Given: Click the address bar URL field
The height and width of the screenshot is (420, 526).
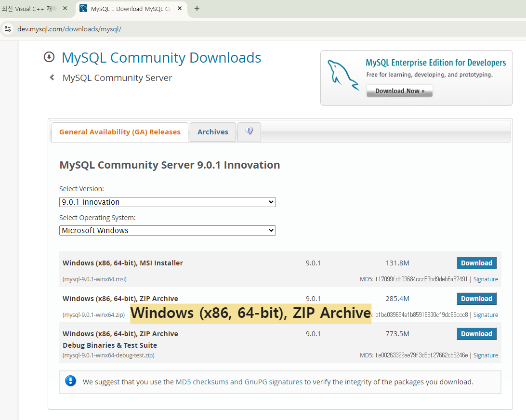Looking at the screenshot, I should point(69,29).
